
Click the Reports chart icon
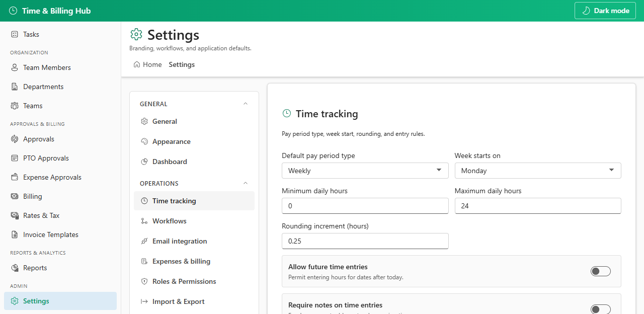point(15,268)
